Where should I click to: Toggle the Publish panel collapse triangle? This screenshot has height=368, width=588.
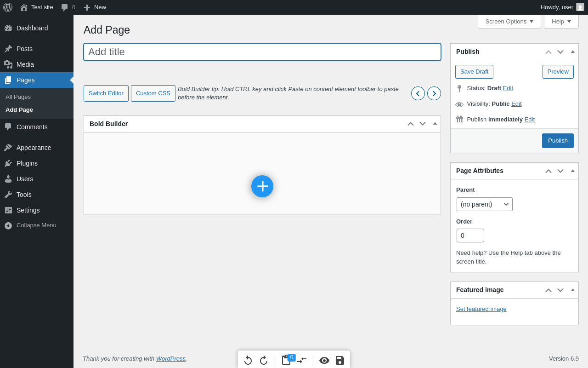573,52
